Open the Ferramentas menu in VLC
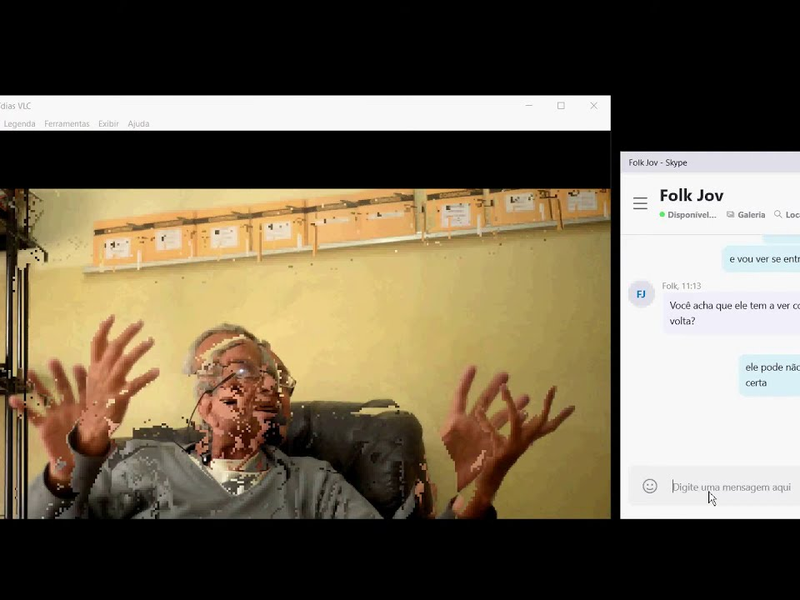 click(x=67, y=124)
